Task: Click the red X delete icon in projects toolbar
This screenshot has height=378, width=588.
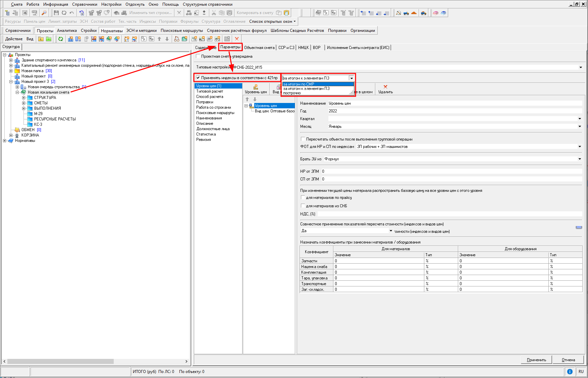Action: click(237, 39)
